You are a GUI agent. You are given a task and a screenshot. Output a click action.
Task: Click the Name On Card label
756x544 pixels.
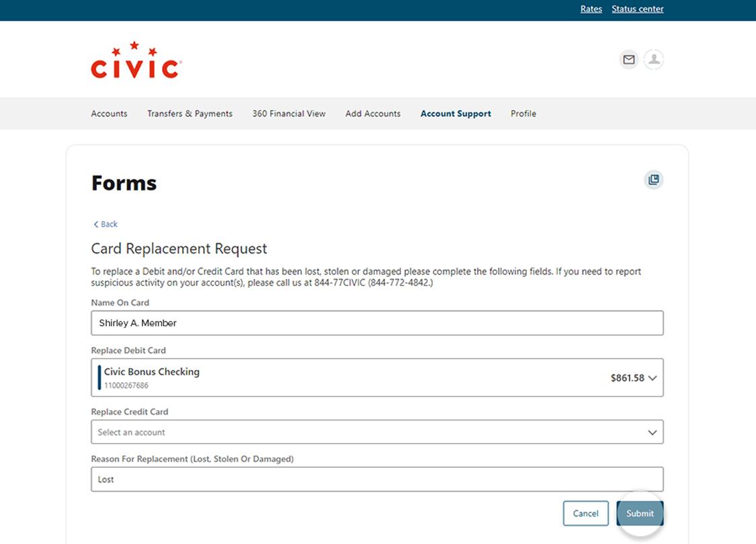pos(120,303)
